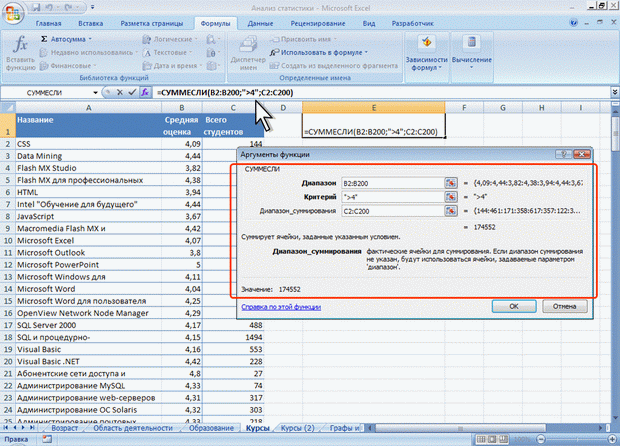Click the AutoSum sigma icon
The image size is (620, 446).
pos(44,39)
